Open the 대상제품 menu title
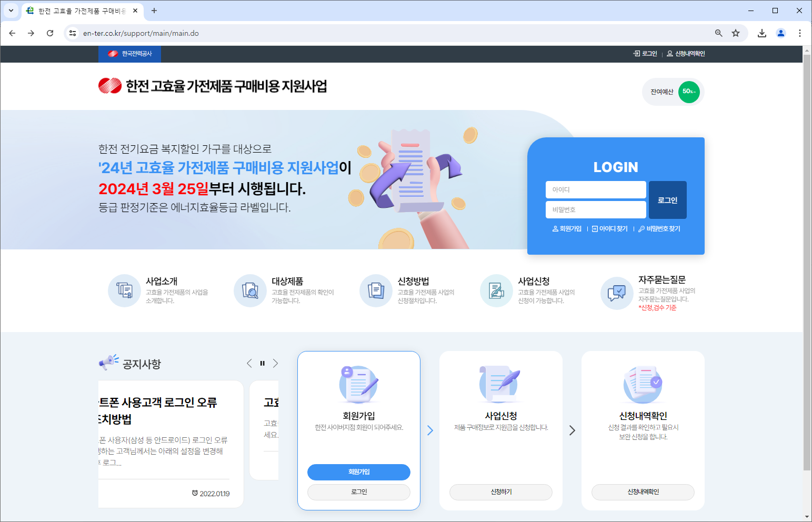Image resolution: width=812 pixels, height=522 pixels. coord(287,282)
